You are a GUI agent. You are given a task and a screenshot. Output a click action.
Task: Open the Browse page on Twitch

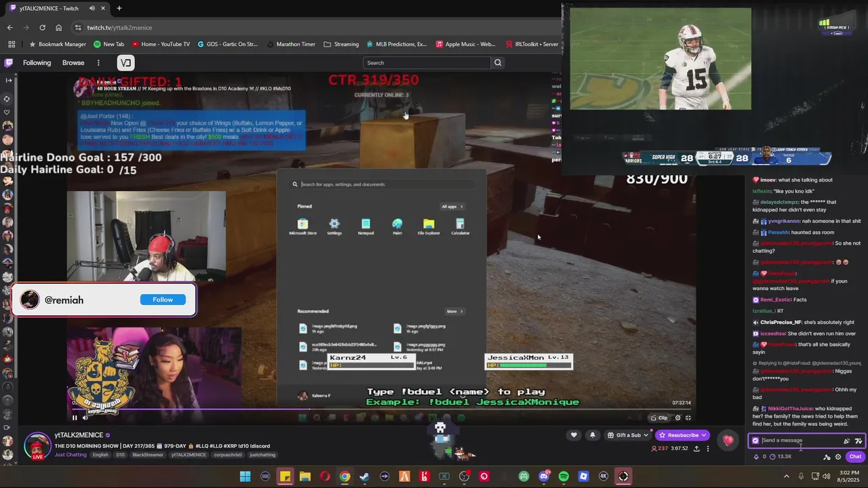coord(73,63)
